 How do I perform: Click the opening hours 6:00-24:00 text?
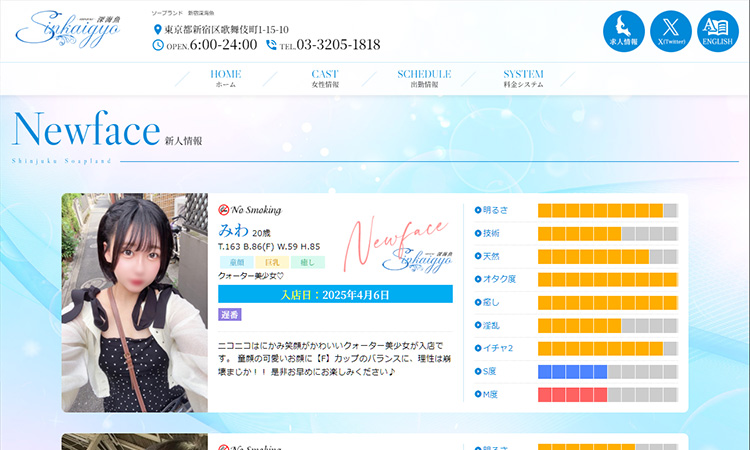[x=223, y=44]
